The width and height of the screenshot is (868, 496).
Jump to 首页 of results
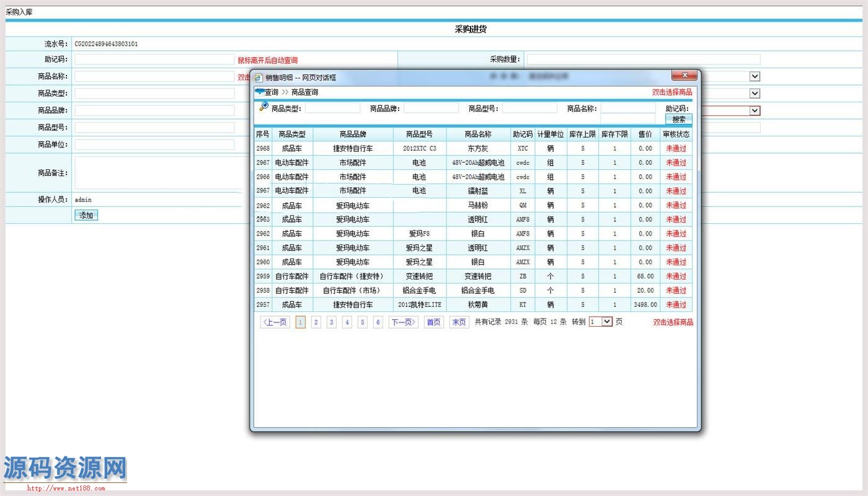(433, 322)
